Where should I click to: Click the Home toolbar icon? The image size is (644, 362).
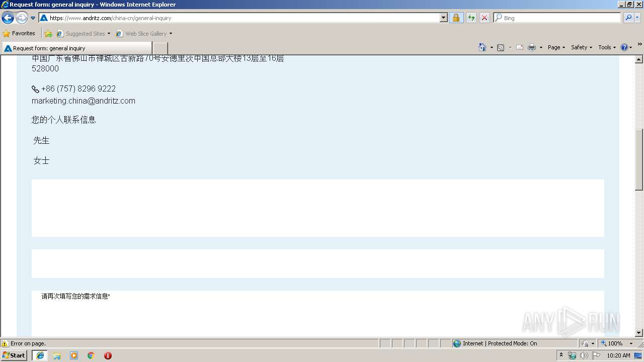point(482,47)
